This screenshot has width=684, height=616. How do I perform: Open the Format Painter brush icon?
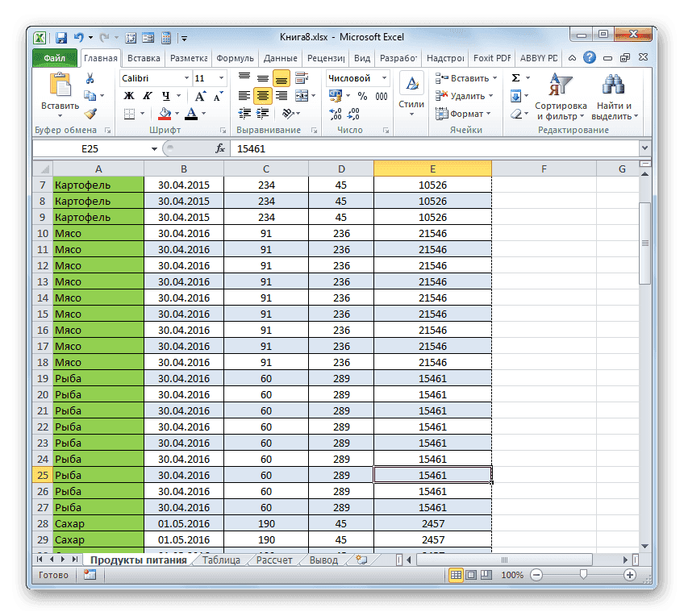pos(90,114)
